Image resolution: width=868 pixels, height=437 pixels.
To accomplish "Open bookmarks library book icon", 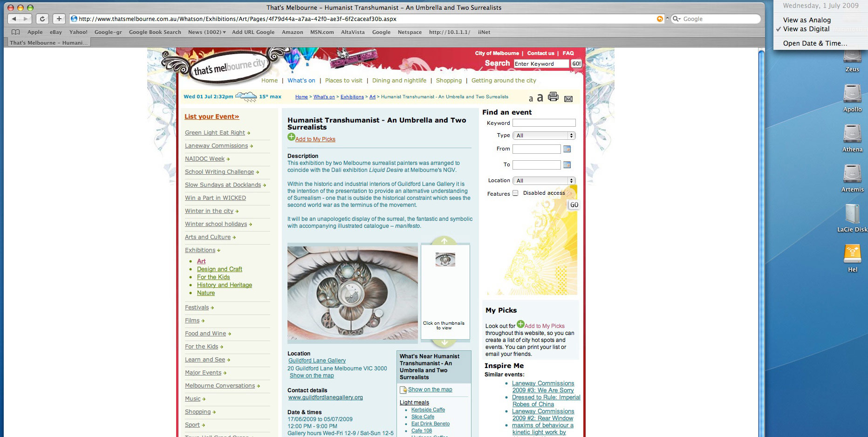I will click(16, 32).
